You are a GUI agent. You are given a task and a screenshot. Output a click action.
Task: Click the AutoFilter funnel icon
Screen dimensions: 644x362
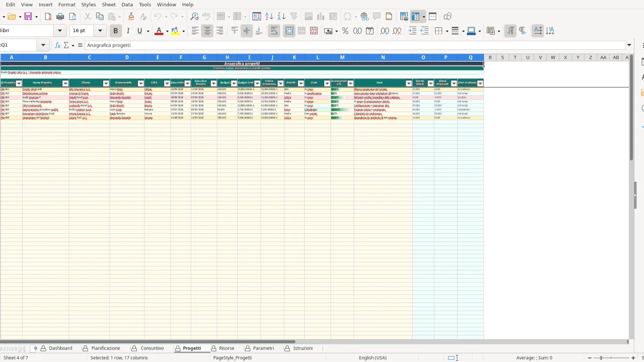click(294, 17)
